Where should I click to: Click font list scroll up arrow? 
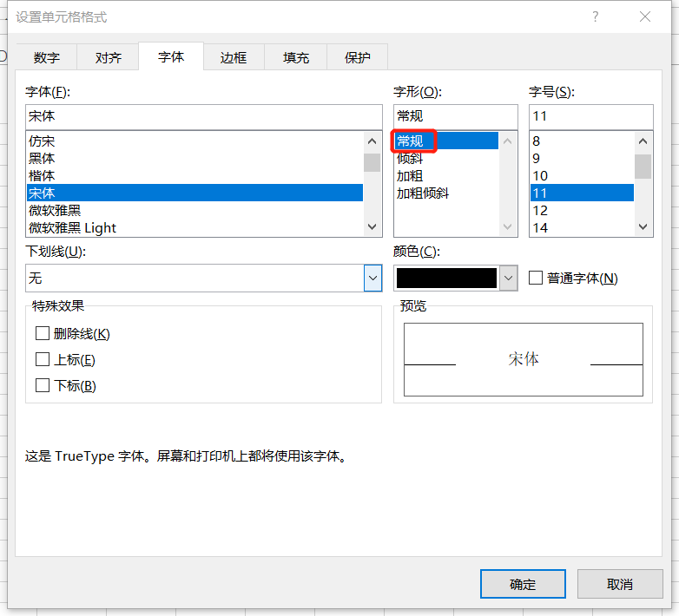point(372,141)
